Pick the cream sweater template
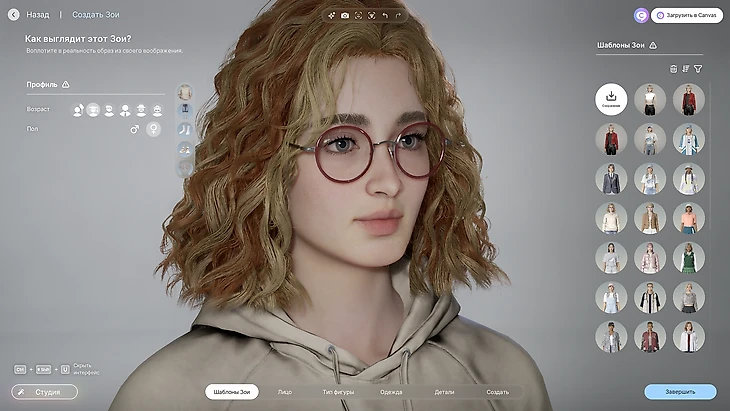The image size is (730, 411). (611, 218)
